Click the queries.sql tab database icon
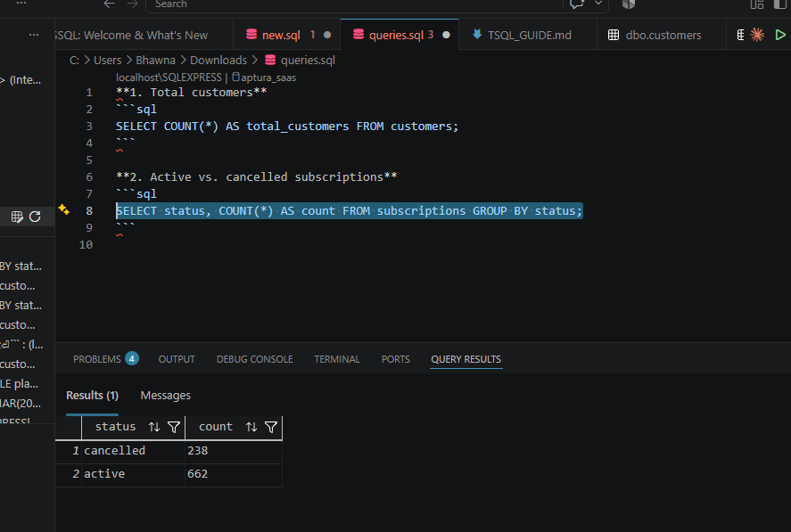This screenshot has height=532, width=791. pyautogui.click(x=358, y=34)
